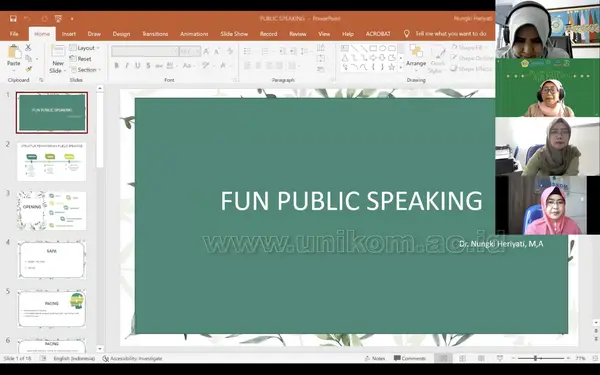Switch to the Slide Show tab
This screenshot has height=375, width=600.
(x=234, y=34)
